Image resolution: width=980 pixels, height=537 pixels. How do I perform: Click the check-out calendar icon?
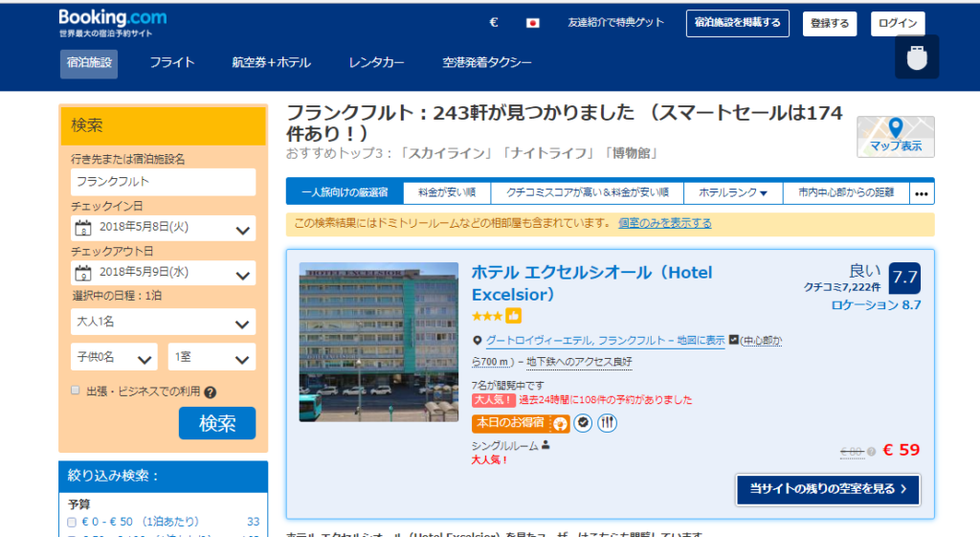83,273
